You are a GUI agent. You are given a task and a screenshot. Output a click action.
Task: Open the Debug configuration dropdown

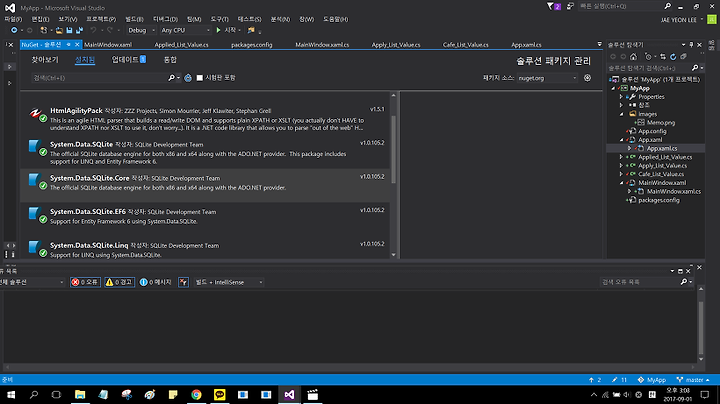click(141, 30)
